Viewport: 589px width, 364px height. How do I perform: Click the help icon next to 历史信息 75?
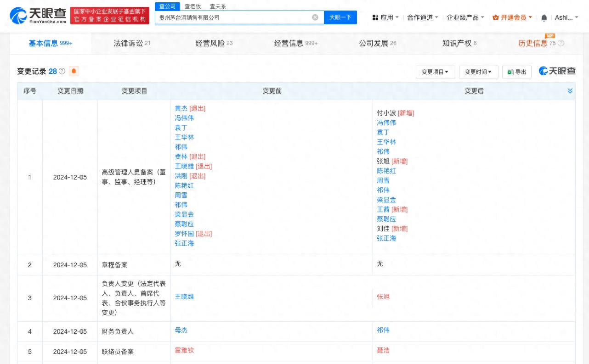coord(561,43)
